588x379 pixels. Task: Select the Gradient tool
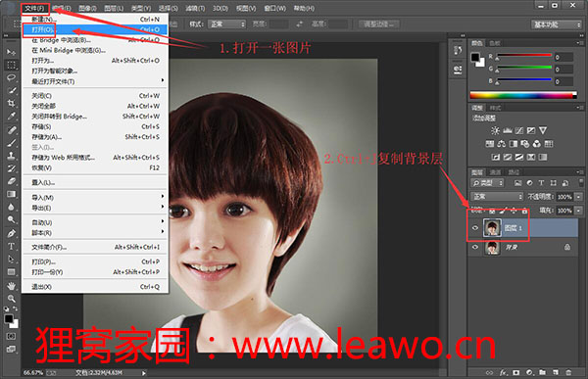[x=11, y=194]
